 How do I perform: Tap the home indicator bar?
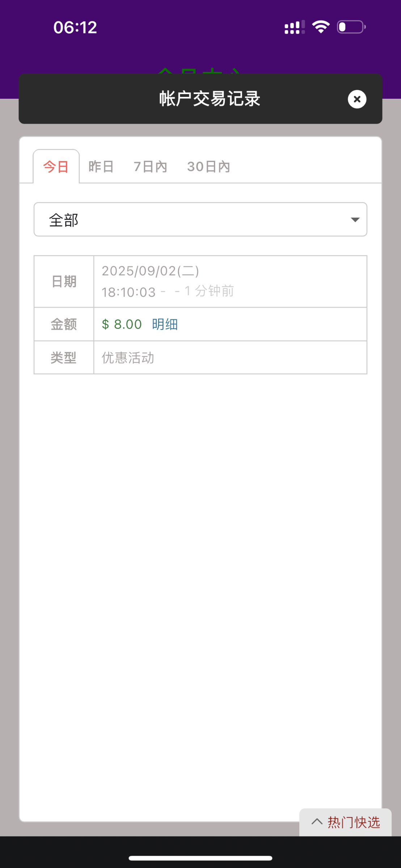(x=200, y=858)
